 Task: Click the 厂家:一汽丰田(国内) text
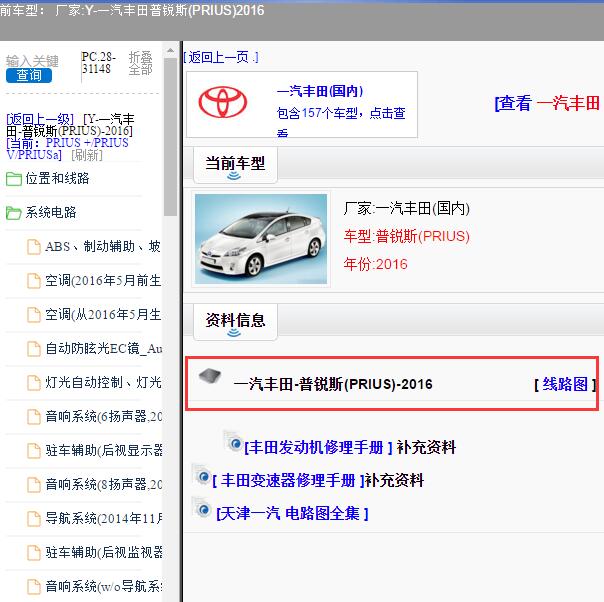pyautogui.click(x=407, y=208)
